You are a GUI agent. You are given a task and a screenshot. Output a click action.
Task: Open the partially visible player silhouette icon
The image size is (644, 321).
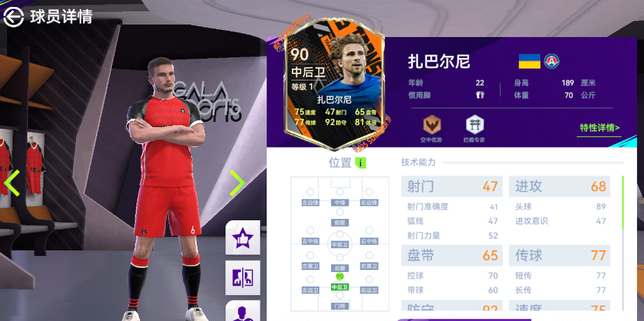pos(243,311)
